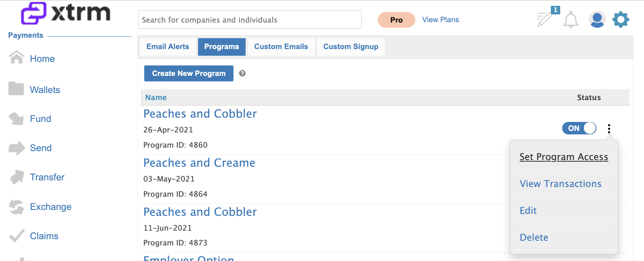Click the help question mark icon

pos(242,73)
